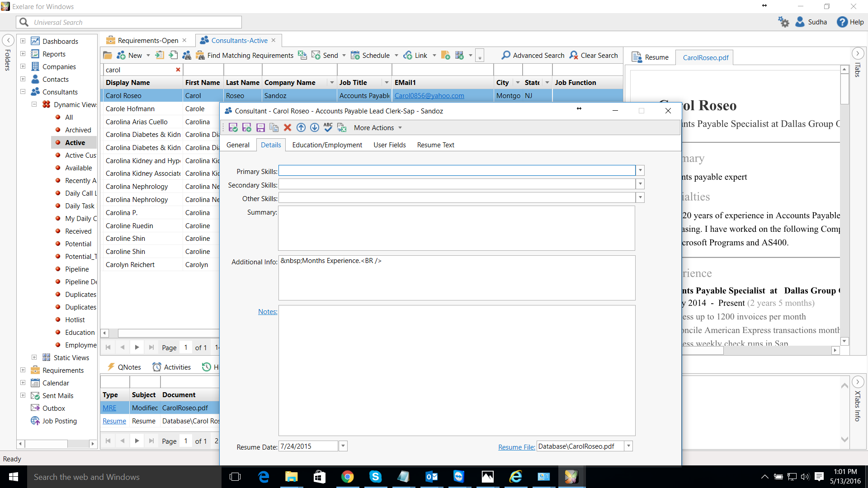Click Find Matching Requirements button

pyautogui.click(x=245, y=56)
